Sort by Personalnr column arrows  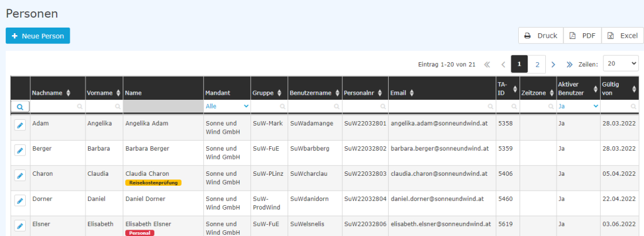(380, 93)
